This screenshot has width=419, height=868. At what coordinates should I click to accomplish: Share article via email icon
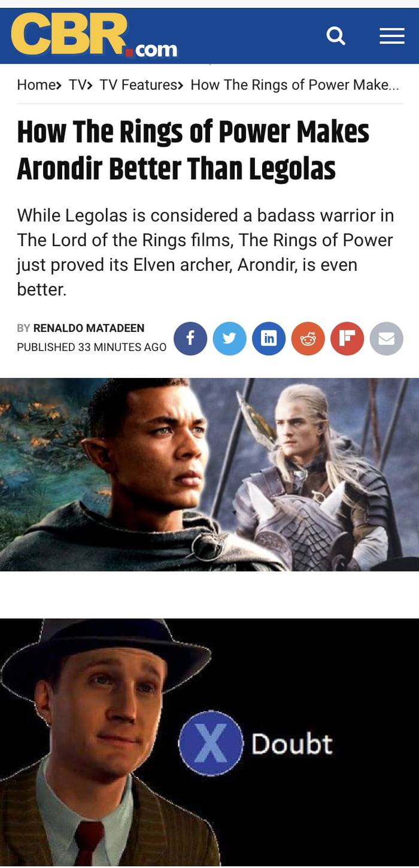(386, 338)
